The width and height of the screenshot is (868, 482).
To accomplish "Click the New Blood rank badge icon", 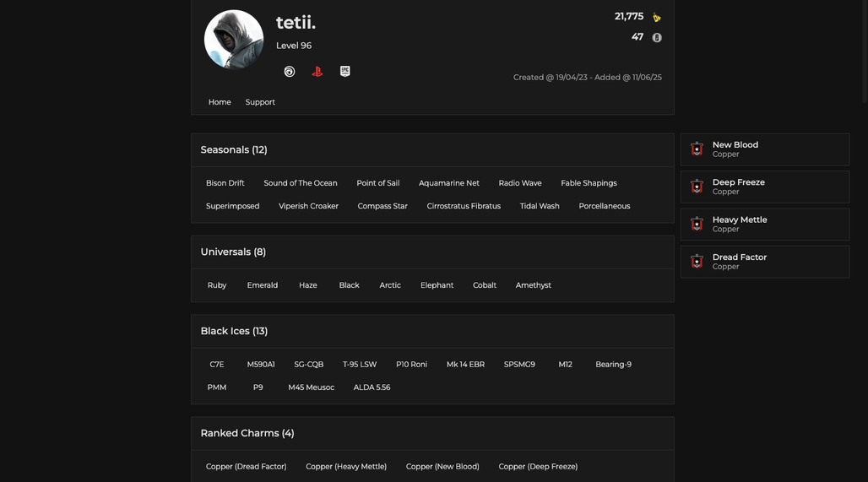I will pos(697,149).
